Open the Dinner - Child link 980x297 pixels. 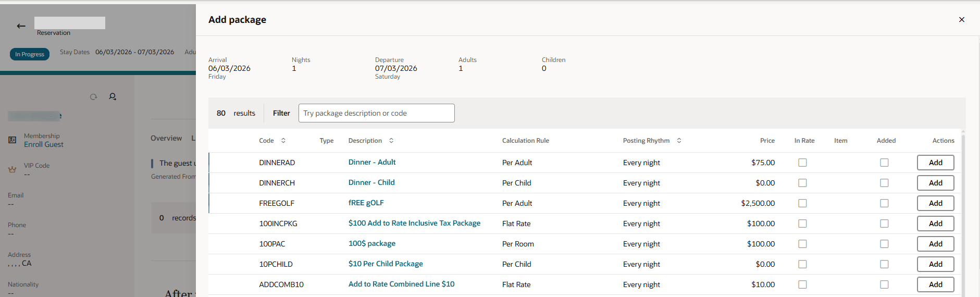371,182
